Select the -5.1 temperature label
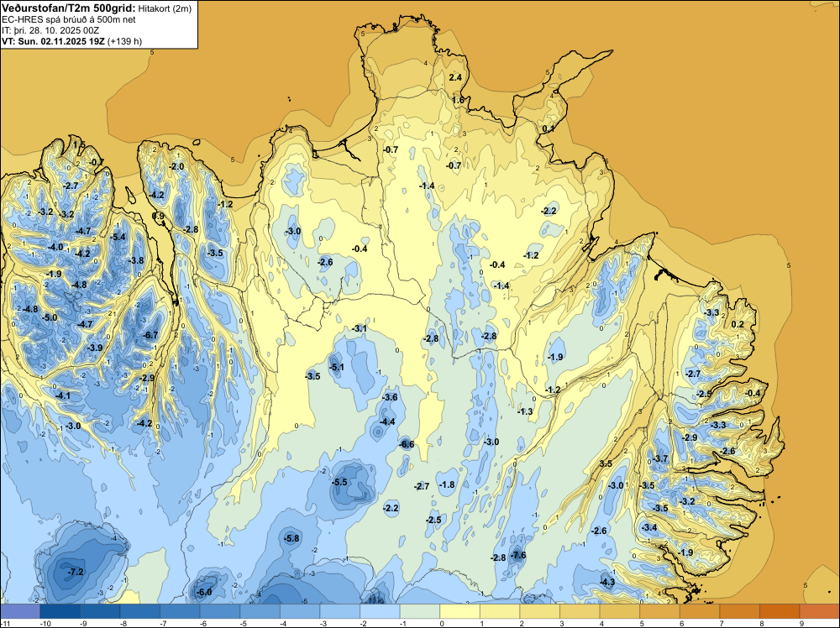Image resolution: width=840 pixels, height=628 pixels. click(337, 367)
